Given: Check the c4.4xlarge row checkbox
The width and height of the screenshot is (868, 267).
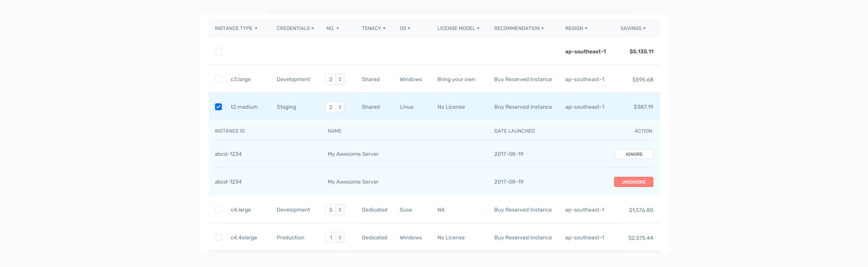Looking at the screenshot, I should tap(218, 238).
